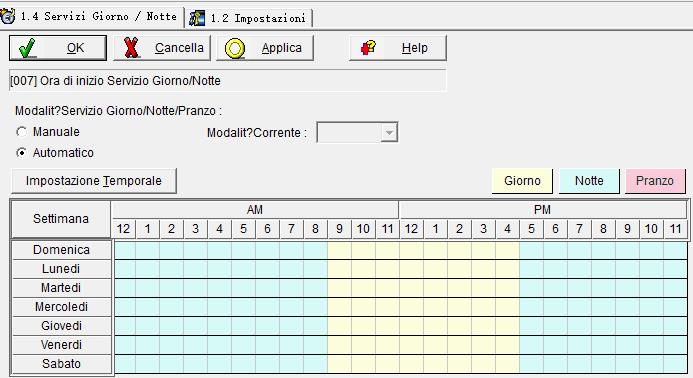The width and height of the screenshot is (693, 378).
Task: Pick the yellow Giorno color swatch
Action: coord(522,181)
